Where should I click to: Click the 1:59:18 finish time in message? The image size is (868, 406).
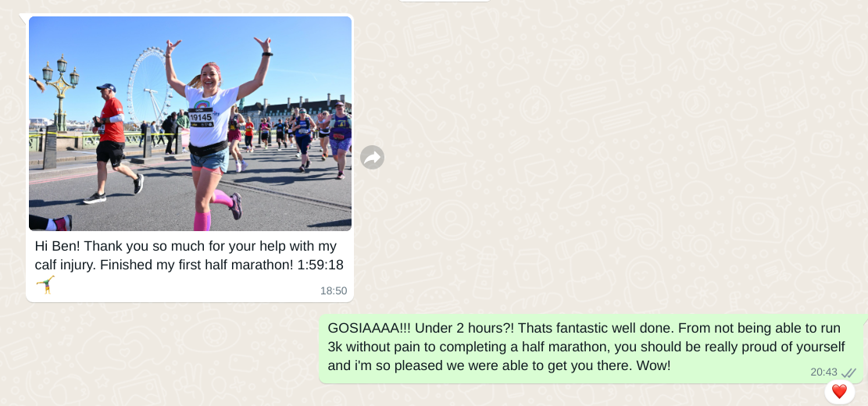(320, 265)
